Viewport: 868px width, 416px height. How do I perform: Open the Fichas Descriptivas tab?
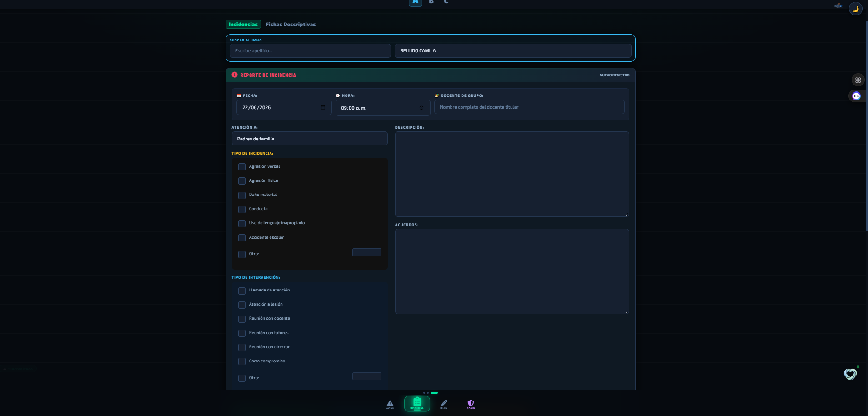click(x=291, y=24)
